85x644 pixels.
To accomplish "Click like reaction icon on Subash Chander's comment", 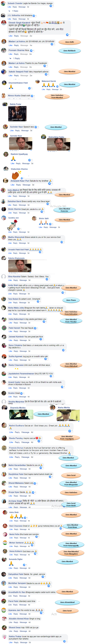I will (x=51, y=6).
